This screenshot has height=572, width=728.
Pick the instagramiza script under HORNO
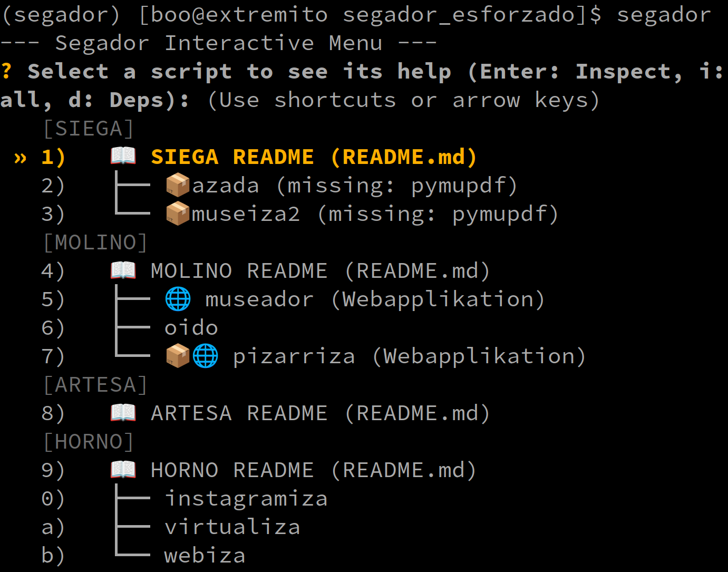[246, 499]
